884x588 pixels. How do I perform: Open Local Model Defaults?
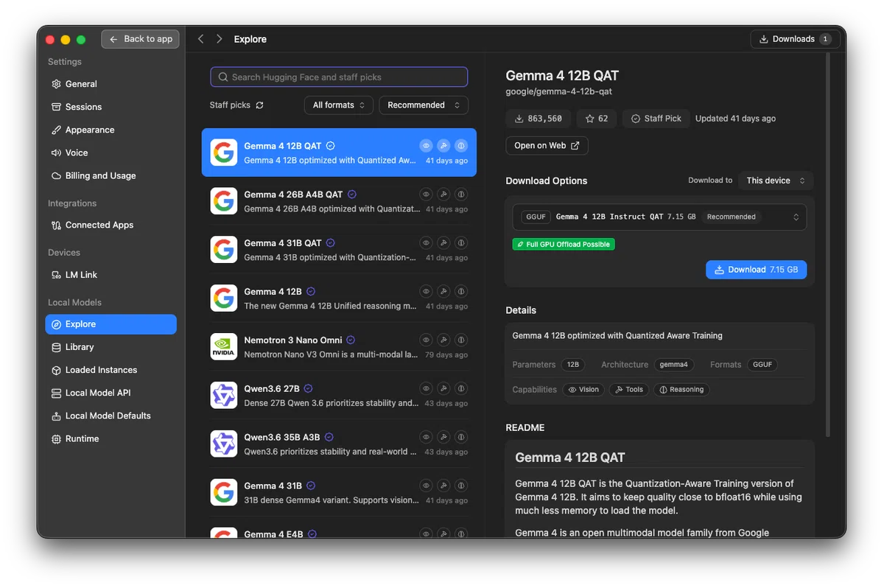point(110,416)
